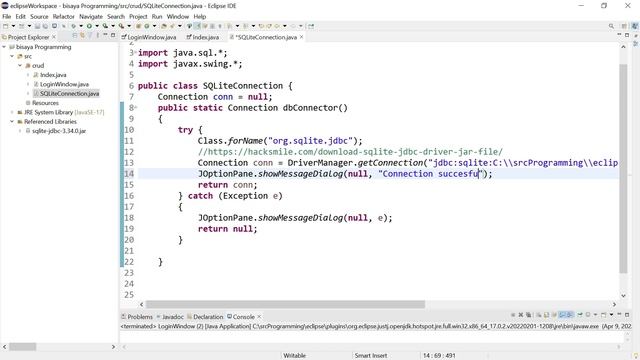Open the Javadoc tab

pos(170,317)
